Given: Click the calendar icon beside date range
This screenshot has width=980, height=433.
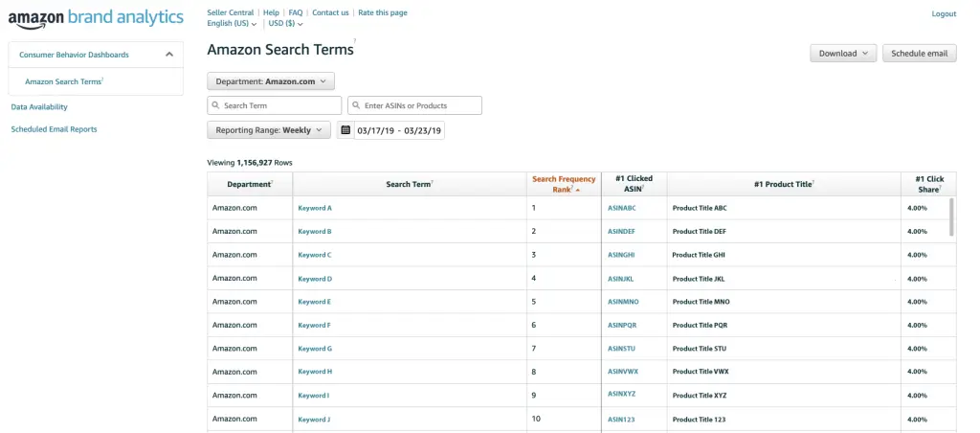Looking at the screenshot, I should pyautogui.click(x=345, y=130).
